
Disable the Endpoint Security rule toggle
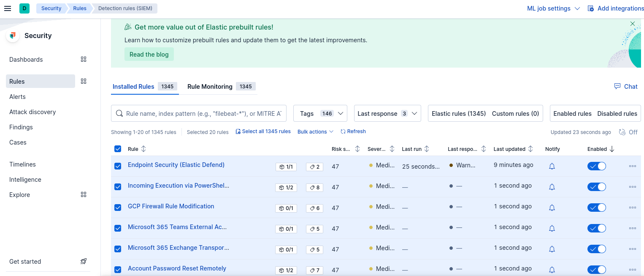(596, 166)
